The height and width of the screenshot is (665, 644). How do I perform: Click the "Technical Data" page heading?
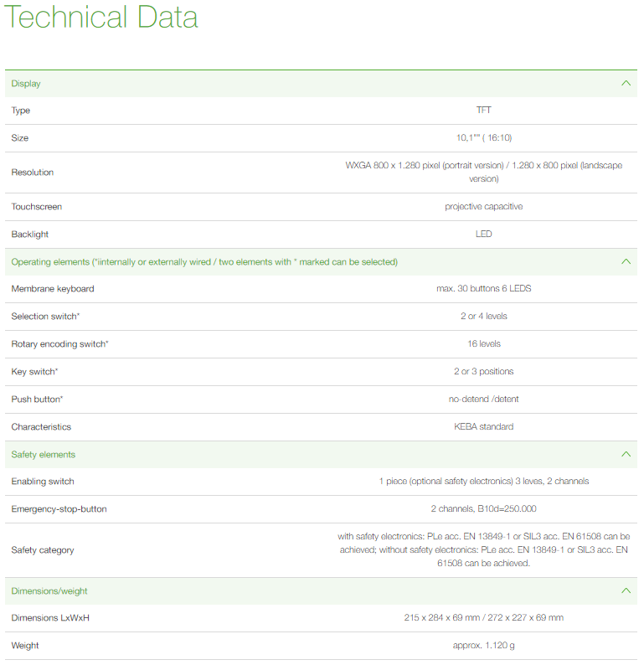(x=101, y=18)
